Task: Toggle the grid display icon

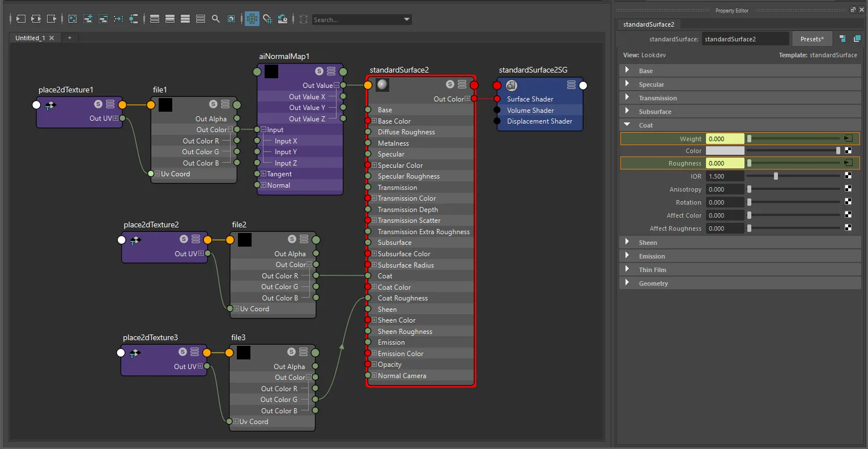Action: (252, 19)
